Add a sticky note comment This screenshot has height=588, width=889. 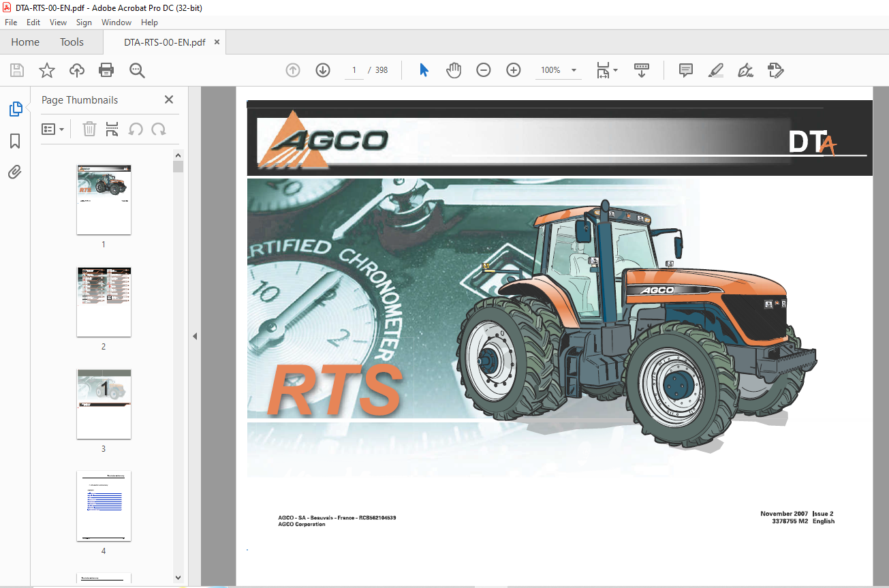point(686,70)
